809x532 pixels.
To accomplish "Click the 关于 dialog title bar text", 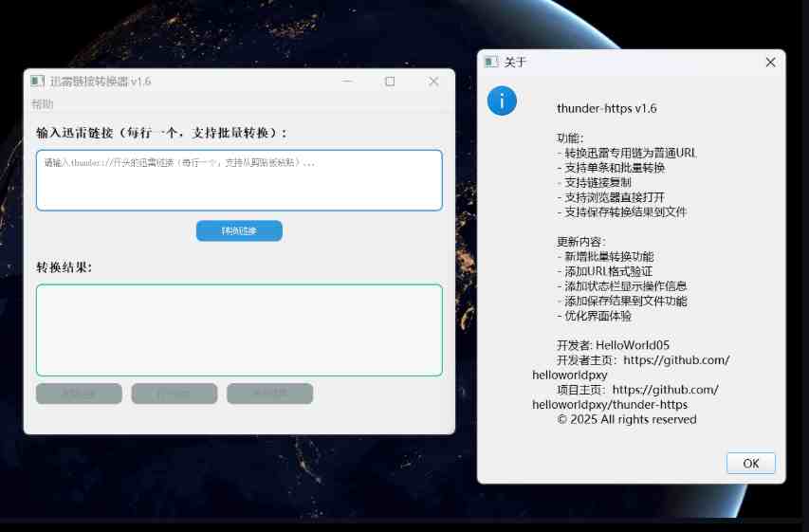I will (x=515, y=62).
